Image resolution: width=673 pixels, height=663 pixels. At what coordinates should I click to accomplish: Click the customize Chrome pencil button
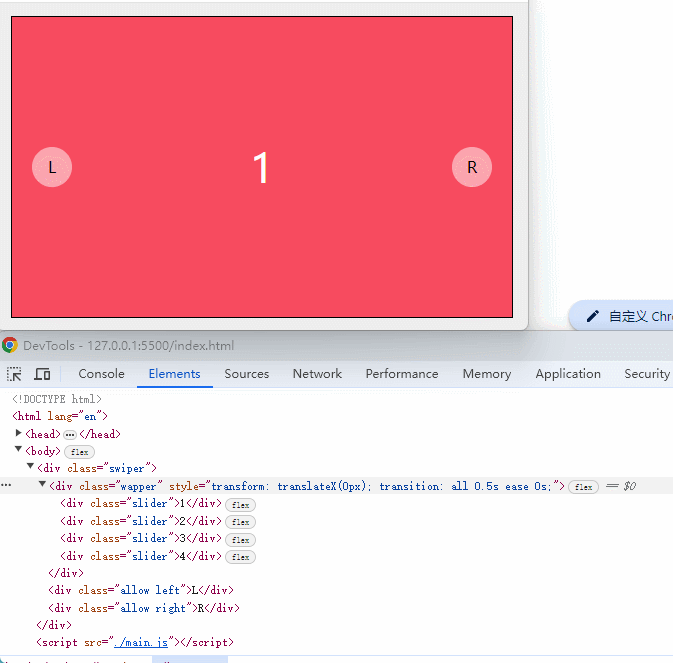coord(621,316)
